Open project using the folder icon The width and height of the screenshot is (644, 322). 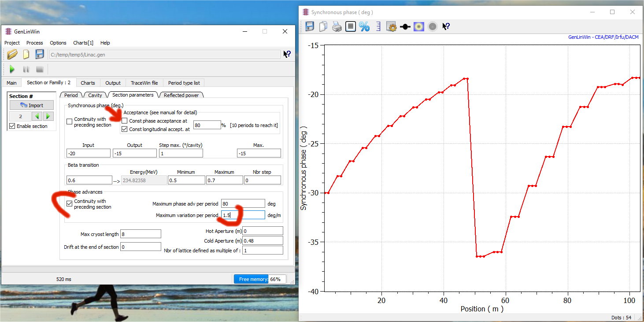coord(12,54)
